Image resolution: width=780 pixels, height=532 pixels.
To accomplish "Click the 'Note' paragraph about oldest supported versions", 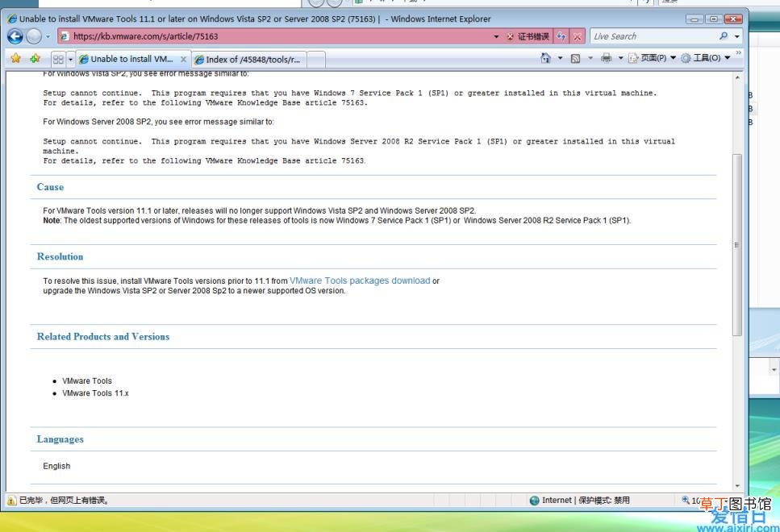I will 337,220.
